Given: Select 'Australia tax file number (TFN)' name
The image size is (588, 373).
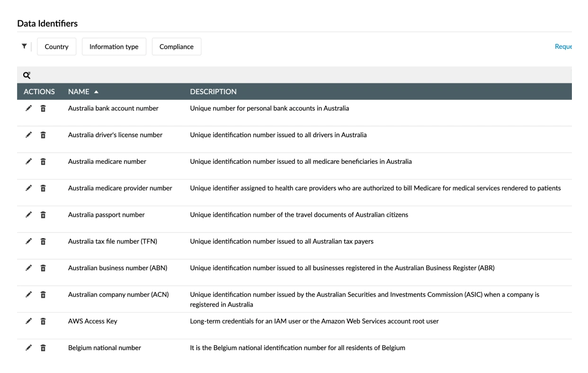Looking at the screenshot, I should coord(113,241).
